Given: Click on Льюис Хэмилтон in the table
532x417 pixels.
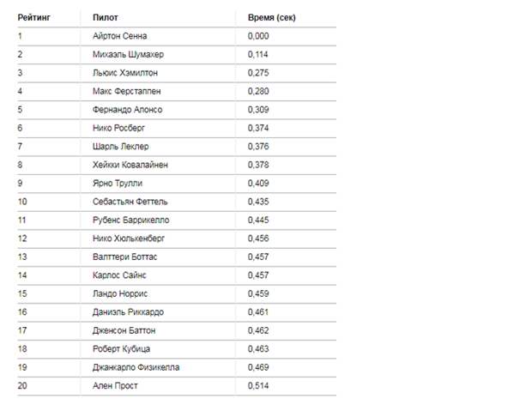Looking at the screenshot, I should 125,73.
